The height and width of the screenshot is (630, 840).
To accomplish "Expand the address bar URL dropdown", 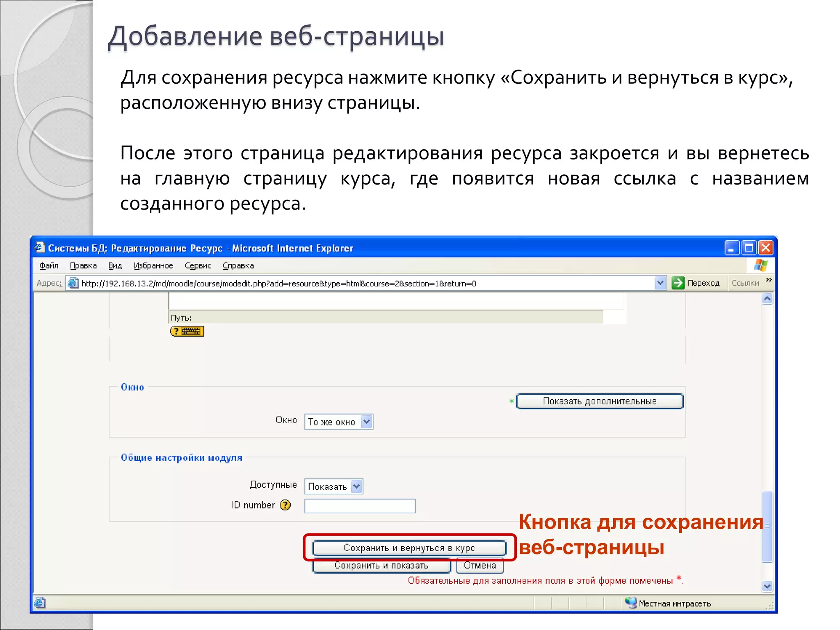I will pos(660,283).
